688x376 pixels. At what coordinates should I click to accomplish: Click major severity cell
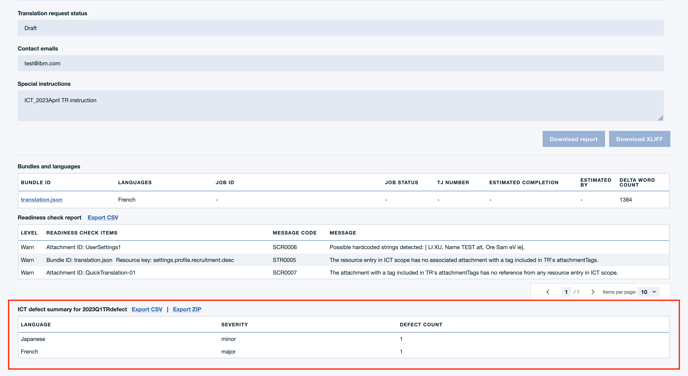(228, 352)
